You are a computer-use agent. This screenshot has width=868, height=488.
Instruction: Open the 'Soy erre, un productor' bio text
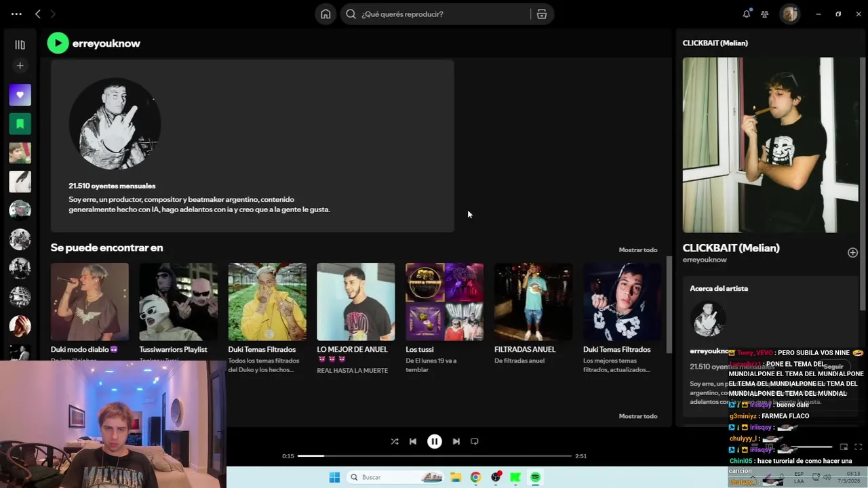(x=199, y=205)
